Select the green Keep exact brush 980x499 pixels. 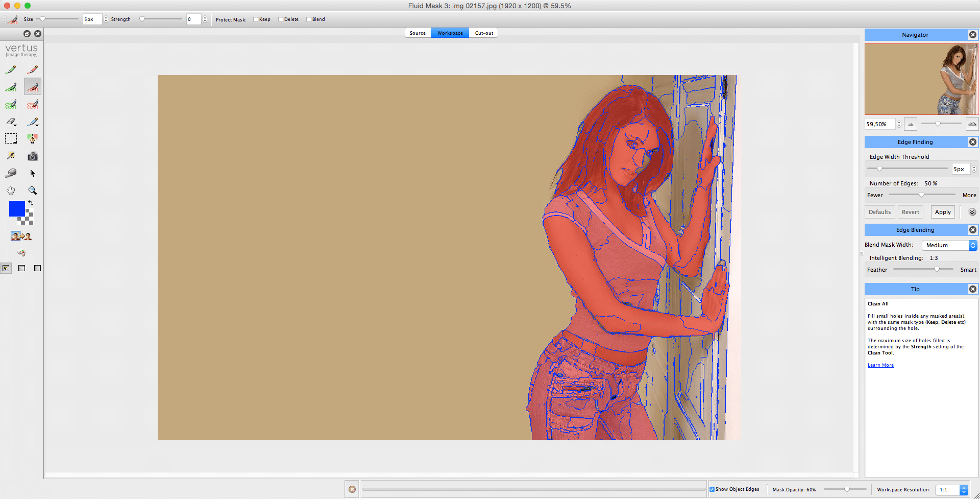pos(11,69)
